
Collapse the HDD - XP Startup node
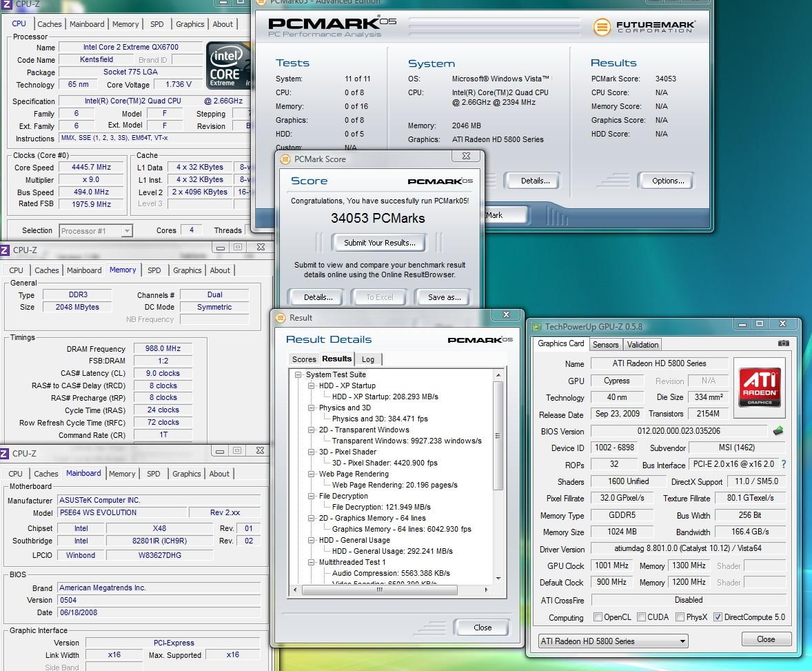tap(312, 385)
